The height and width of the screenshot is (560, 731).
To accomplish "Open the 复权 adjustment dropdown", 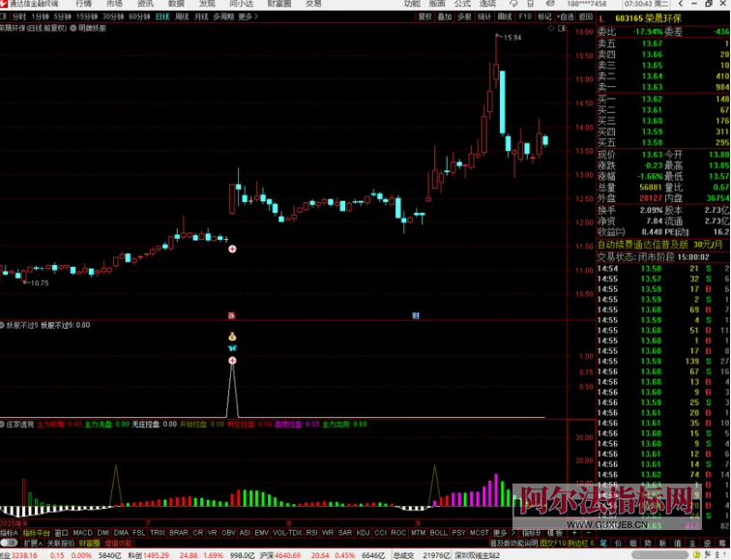I will point(425,16).
